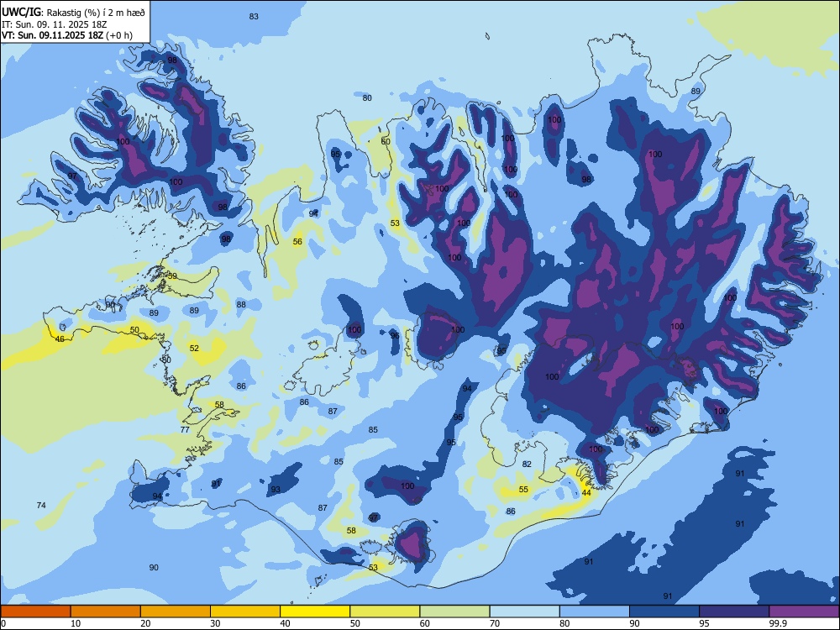Screen dimensions: 840x630
Task: Click the orange 10–20 legend swatch
Action: pos(106,612)
